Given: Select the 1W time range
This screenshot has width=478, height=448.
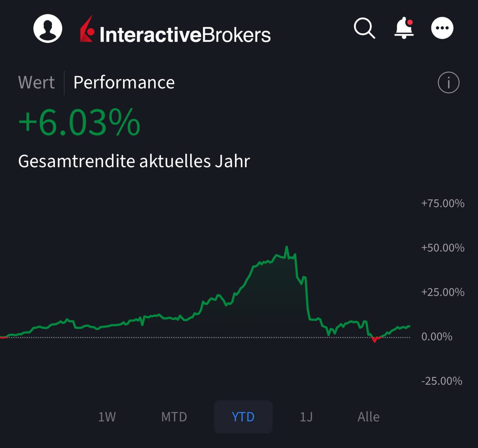Looking at the screenshot, I should pyautogui.click(x=107, y=417).
